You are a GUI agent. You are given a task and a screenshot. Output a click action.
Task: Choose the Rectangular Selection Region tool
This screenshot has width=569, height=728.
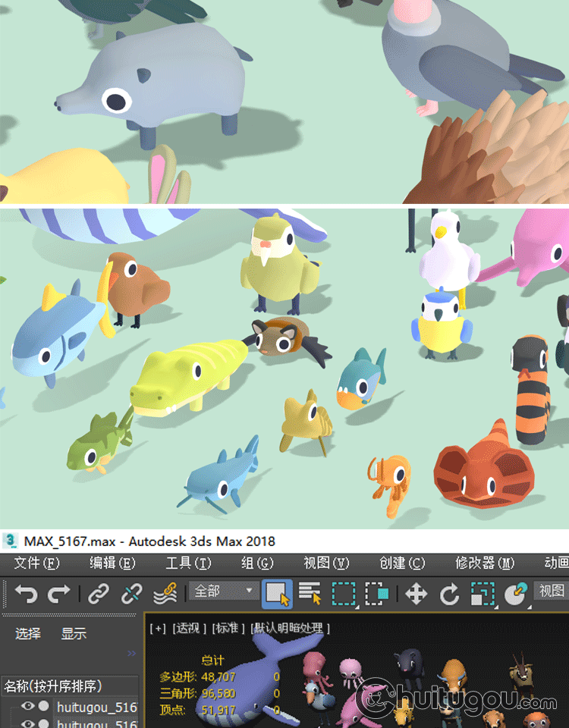344,594
